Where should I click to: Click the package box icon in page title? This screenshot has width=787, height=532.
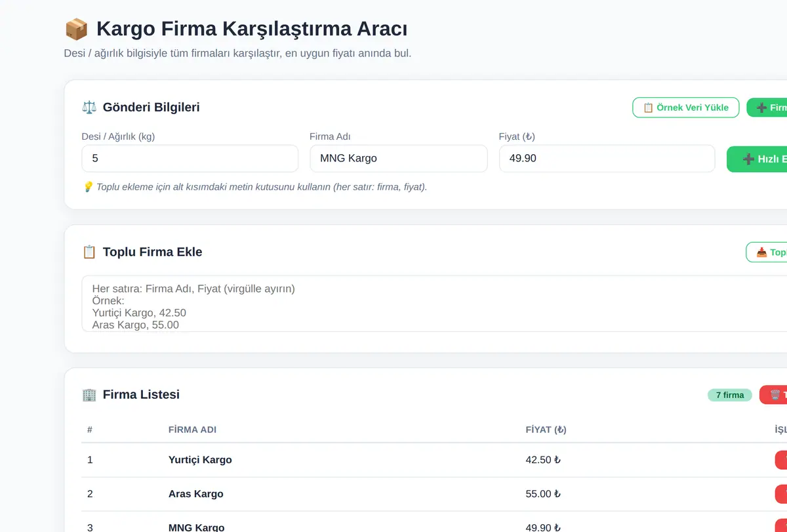(x=76, y=29)
